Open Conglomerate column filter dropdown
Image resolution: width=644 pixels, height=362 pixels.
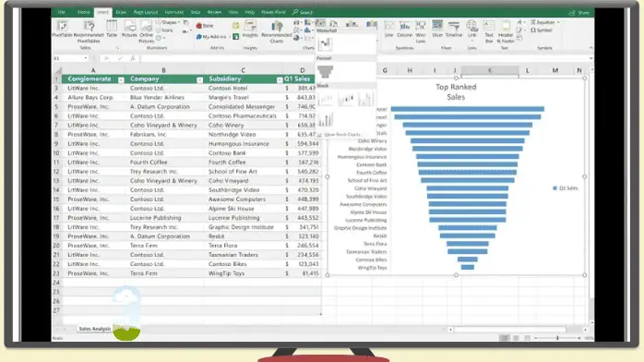coord(121,79)
